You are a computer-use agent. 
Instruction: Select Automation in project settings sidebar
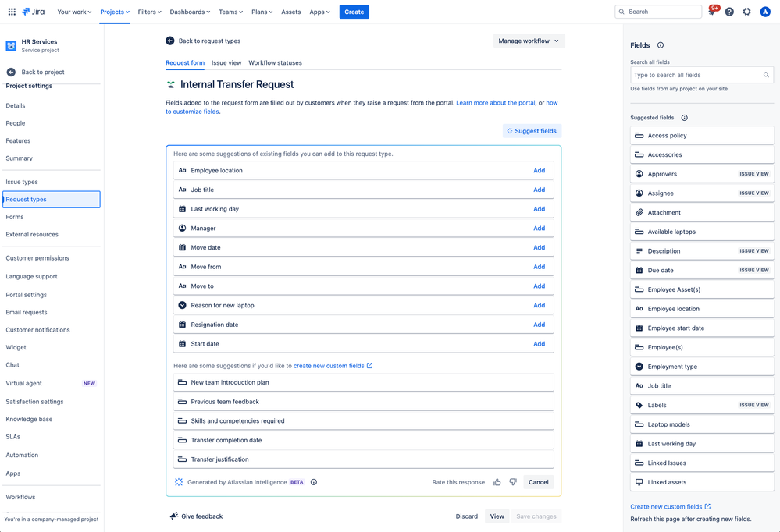click(x=22, y=455)
